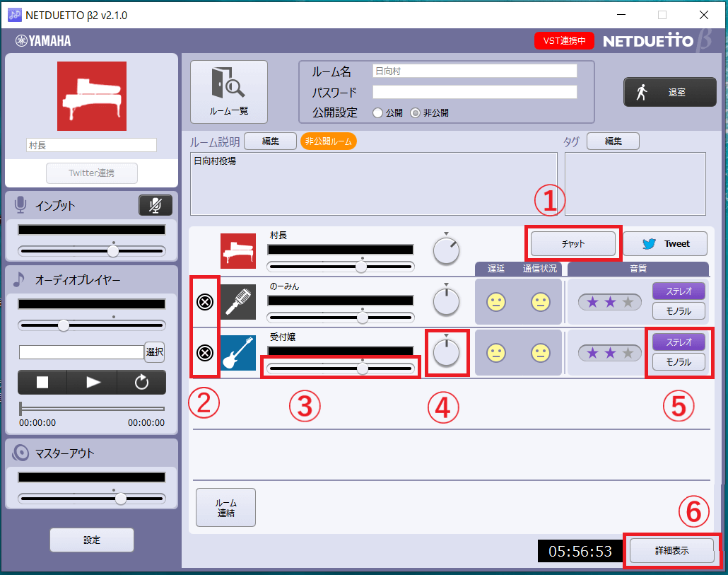Click the audio file path field

[x=81, y=352]
